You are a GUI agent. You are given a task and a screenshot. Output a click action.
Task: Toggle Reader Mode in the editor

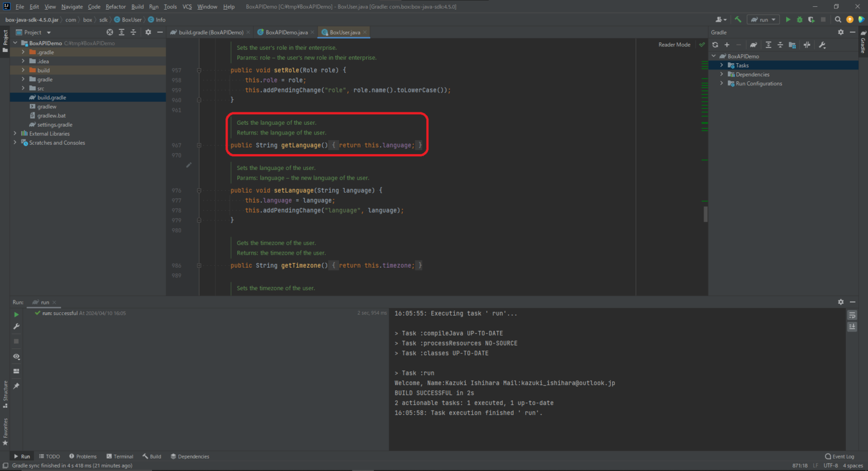pyautogui.click(x=674, y=45)
